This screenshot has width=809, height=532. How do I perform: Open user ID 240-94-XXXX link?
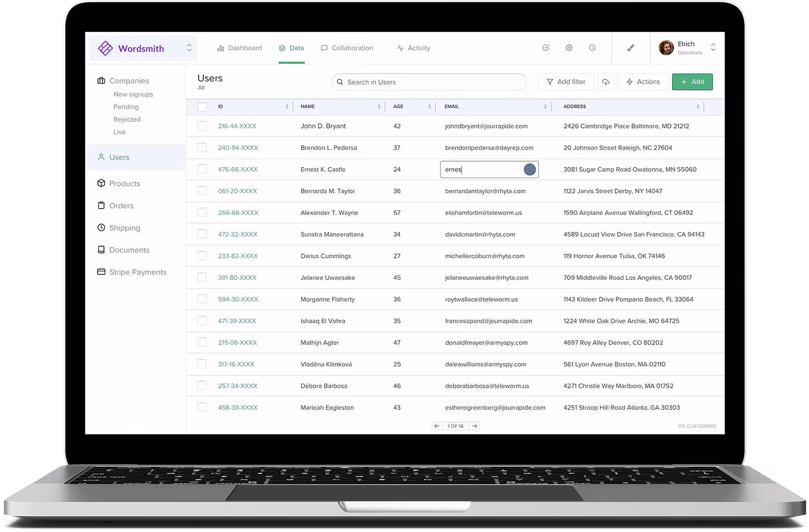coord(238,148)
